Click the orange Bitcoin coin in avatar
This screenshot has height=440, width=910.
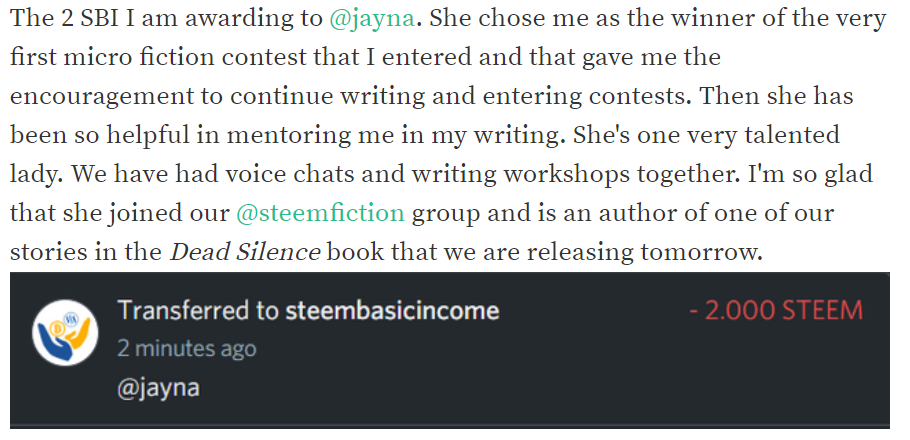57,329
